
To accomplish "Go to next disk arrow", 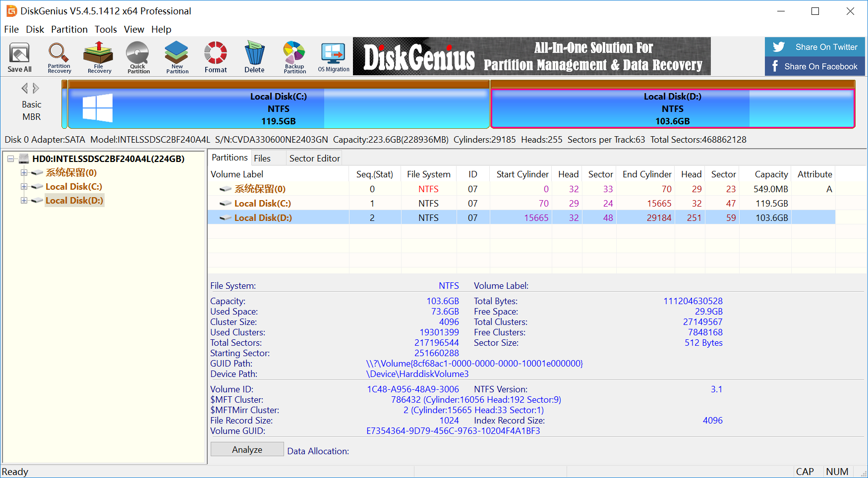I will 36,88.
